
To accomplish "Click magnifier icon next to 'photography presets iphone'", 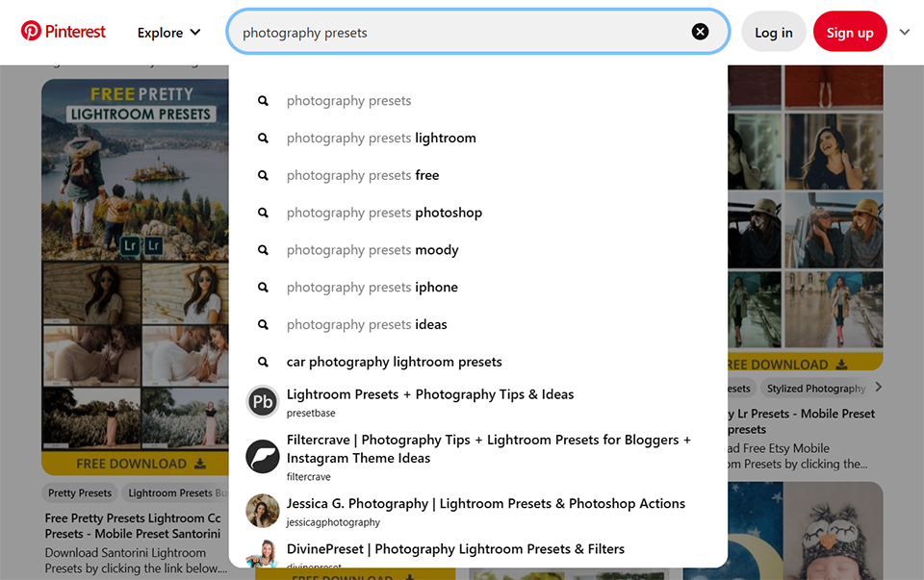I will point(263,288).
